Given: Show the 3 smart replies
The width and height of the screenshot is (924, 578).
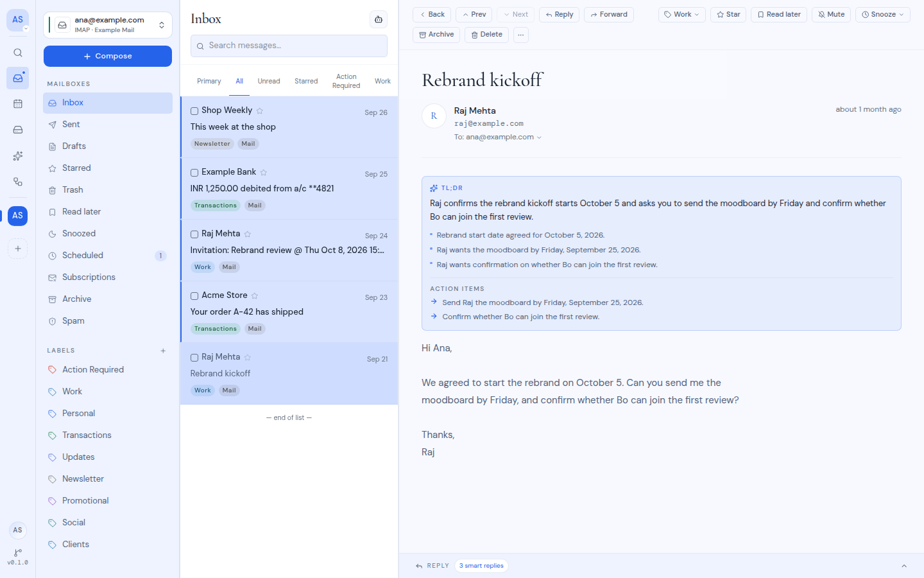Looking at the screenshot, I should click(481, 566).
